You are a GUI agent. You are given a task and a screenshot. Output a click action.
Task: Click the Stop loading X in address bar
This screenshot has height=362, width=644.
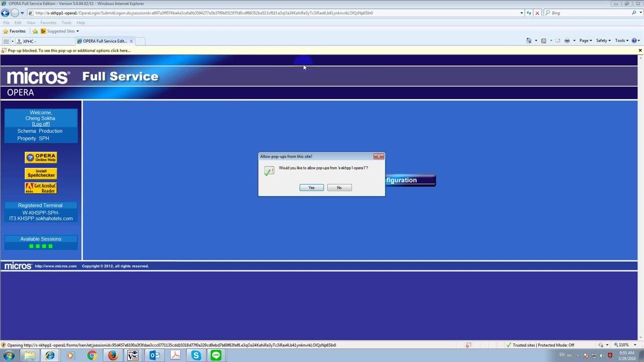[x=537, y=13]
